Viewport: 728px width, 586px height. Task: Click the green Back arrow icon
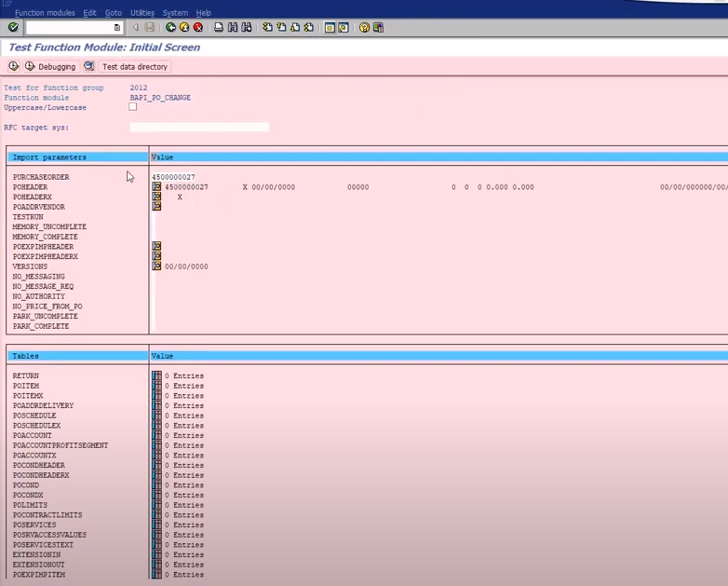(170, 28)
